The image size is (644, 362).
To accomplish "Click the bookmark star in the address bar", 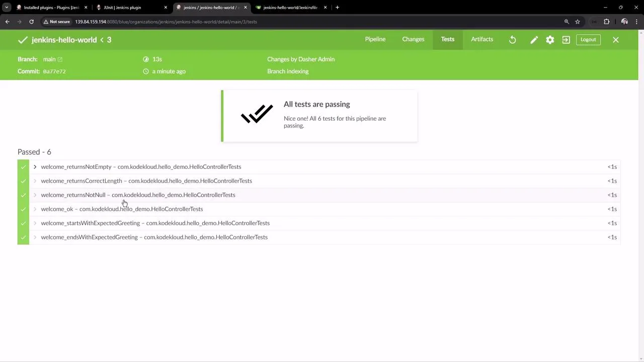I will click(578, 22).
